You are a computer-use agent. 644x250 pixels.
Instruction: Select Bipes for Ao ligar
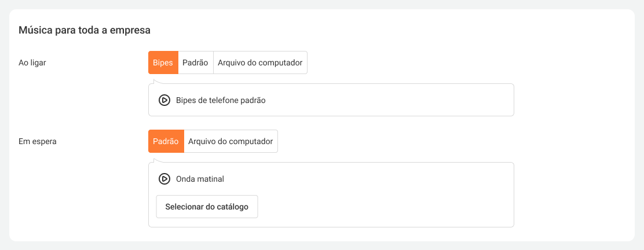coord(163,62)
